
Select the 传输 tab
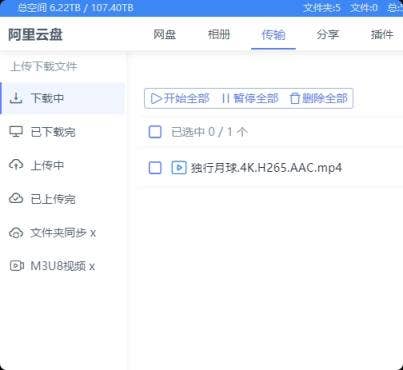pyautogui.click(x=273, y=34)
